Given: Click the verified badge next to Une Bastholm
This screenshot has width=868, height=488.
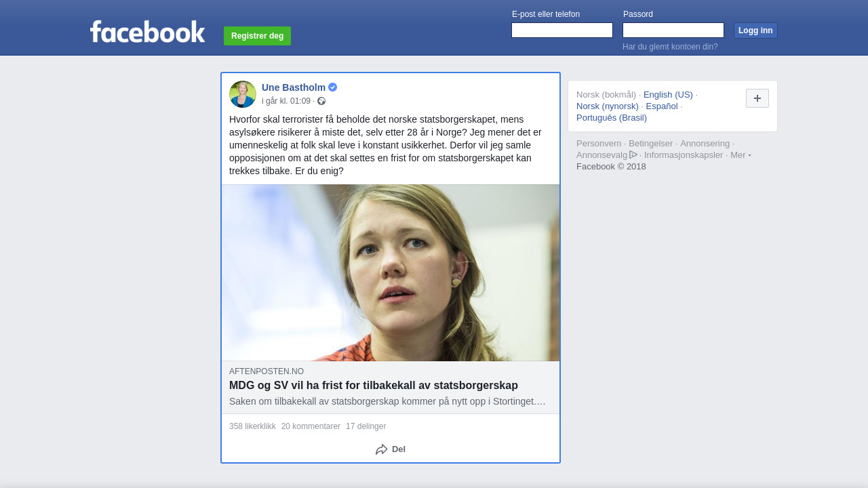Looking at the screenshot, I should (332, 87).
